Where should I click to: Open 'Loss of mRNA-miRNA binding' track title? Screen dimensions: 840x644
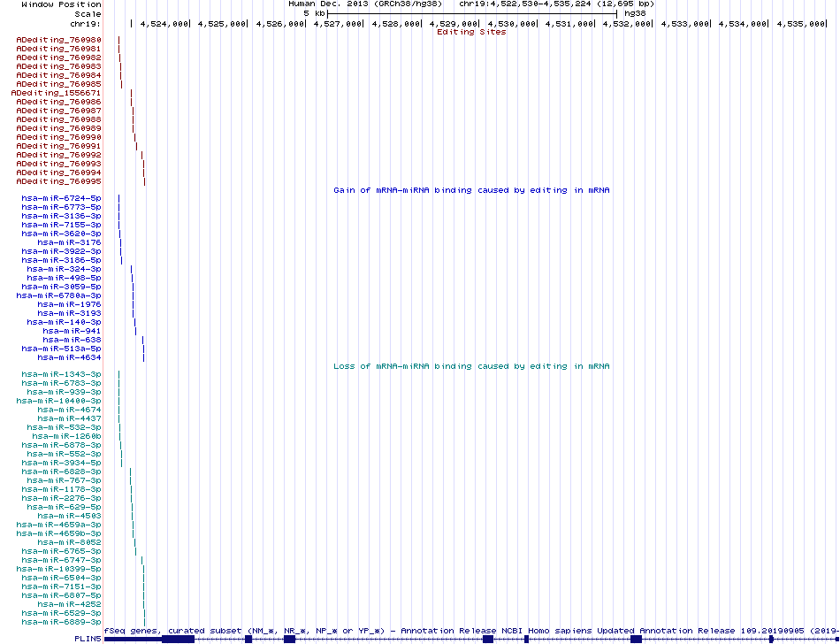(471, 366)
